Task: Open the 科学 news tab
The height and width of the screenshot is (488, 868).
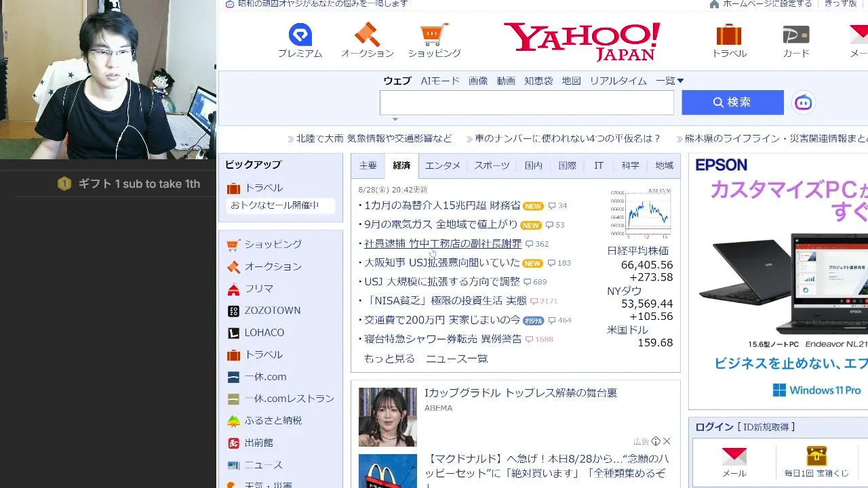Action: coord(631,165)
